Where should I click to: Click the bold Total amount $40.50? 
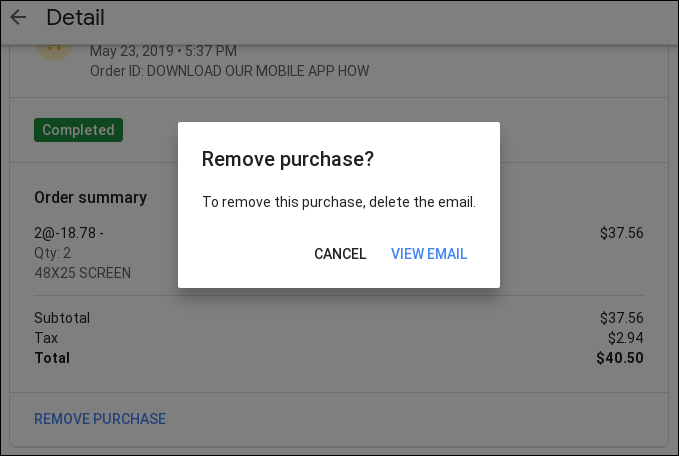coord(620,358)
